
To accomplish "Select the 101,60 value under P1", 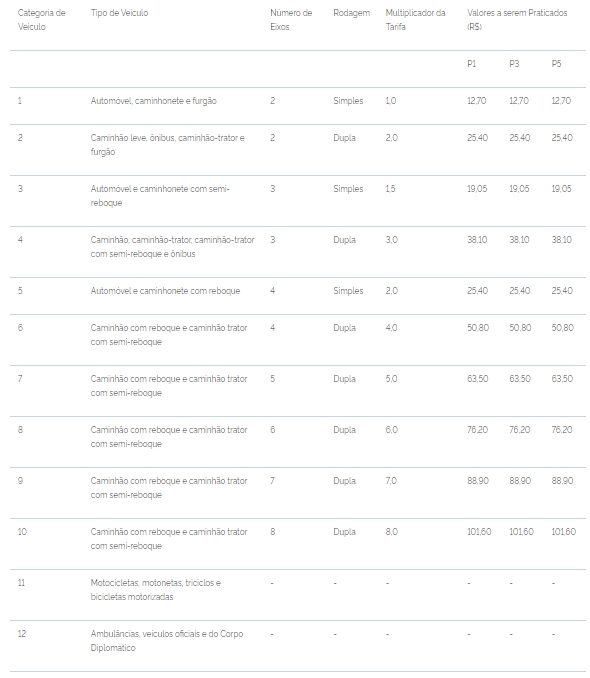I will (x=479, y=532).
